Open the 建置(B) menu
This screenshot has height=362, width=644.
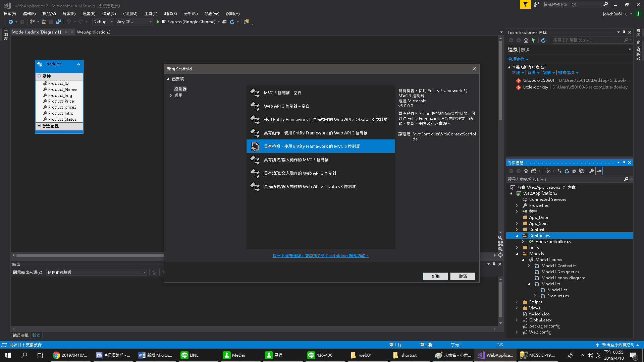pyautogui.click(x=89, y=14)
